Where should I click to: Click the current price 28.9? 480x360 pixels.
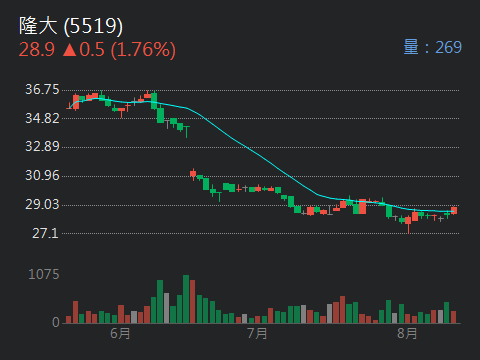tap(37, 50)
